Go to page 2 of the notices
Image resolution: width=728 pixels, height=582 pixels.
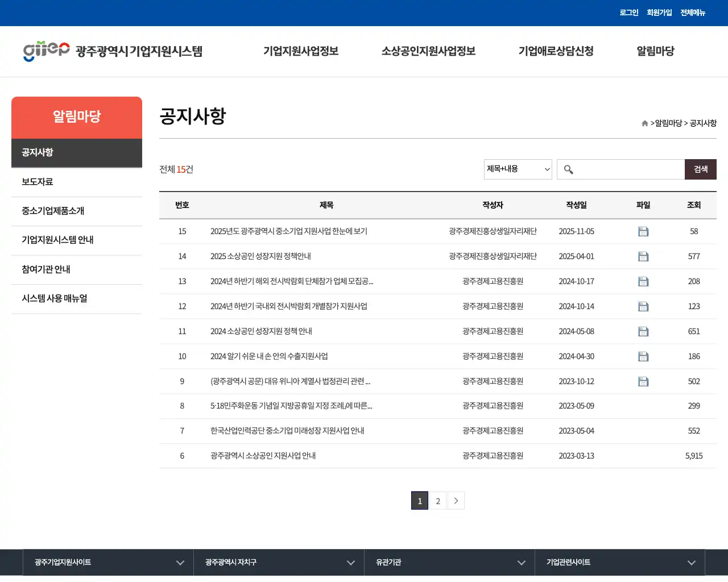(x=437, y=501)
